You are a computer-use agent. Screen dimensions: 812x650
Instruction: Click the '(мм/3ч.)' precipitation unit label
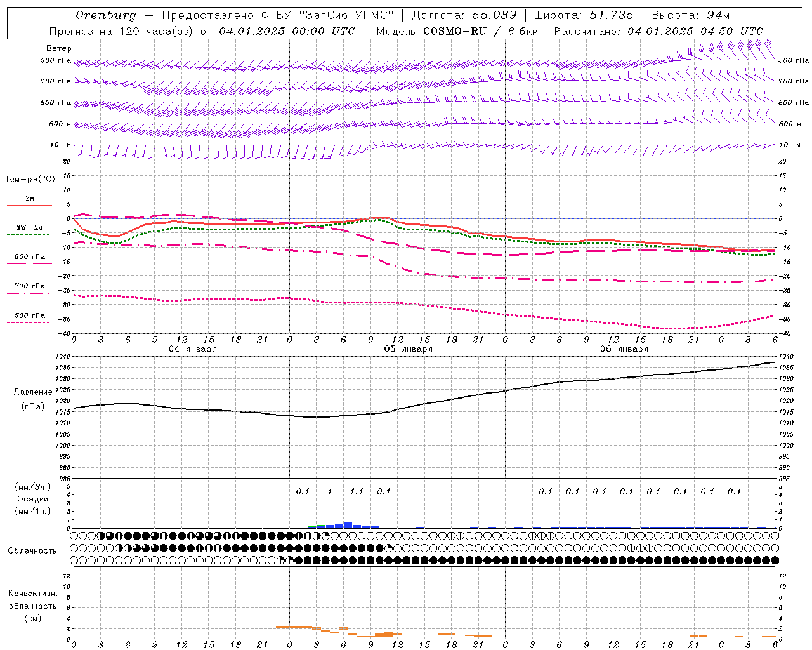(x=33, y=487)
